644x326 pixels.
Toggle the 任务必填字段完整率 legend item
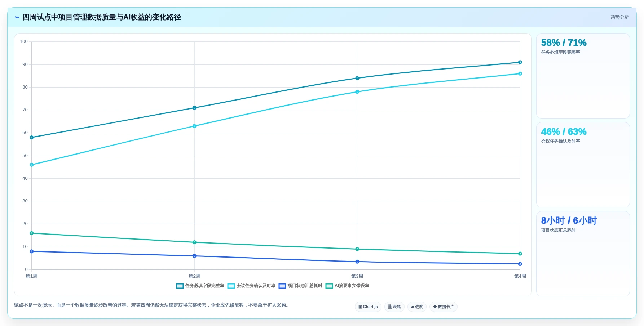tap(200, 286)
